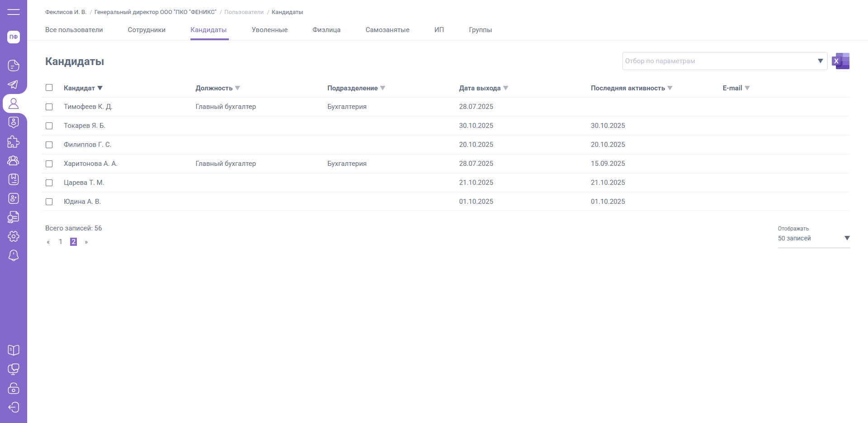Open the Должность column filter arrow
The image size is (868, 423).
[237, 88]
